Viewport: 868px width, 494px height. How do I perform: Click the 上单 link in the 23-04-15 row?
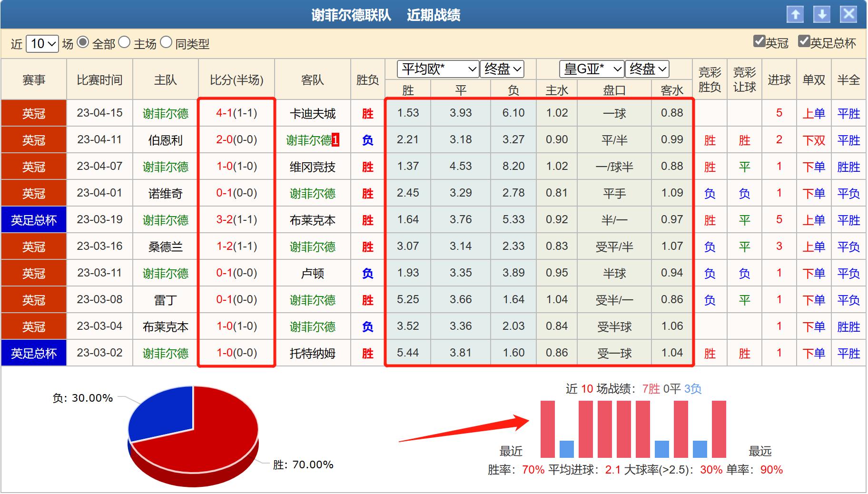coord(815,113)
